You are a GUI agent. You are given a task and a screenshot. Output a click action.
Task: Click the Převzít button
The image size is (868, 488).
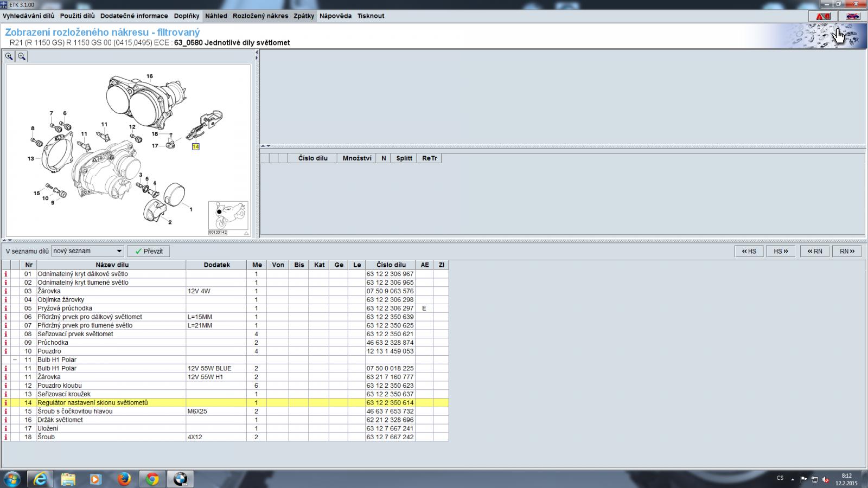(149, 251)
